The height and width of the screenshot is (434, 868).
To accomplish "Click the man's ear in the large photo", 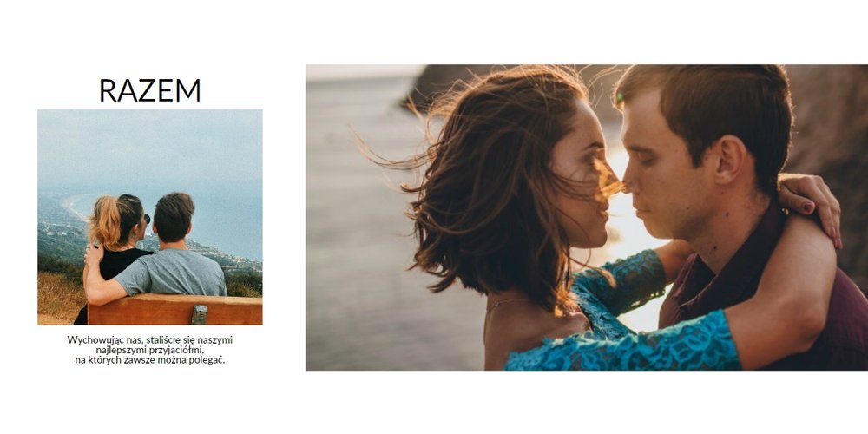I will 729,161.
